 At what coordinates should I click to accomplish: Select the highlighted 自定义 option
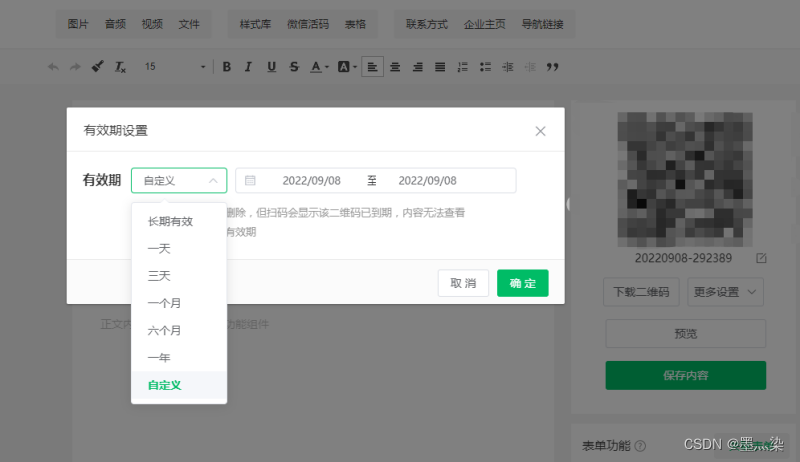pos(179,385)
